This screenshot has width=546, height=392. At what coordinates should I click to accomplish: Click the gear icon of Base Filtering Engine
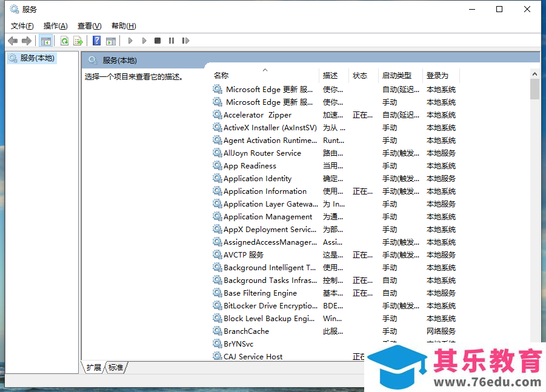coord(218,293)
